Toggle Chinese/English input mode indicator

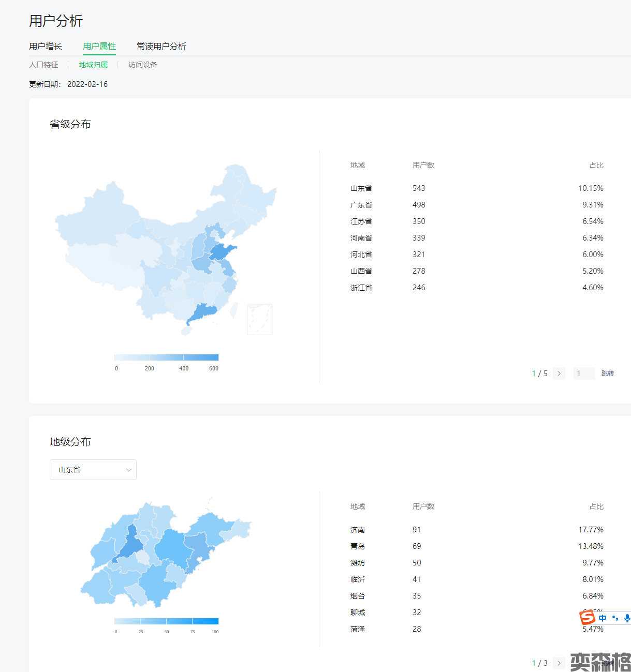click(603, 618)
